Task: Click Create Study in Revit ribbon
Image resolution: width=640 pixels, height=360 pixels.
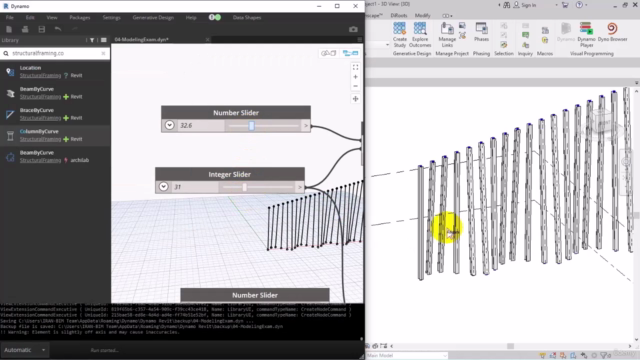Action: click(x=400, y=35)
